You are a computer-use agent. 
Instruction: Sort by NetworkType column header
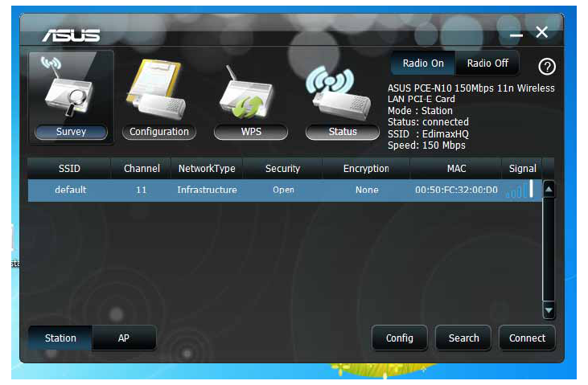point(207,168)
